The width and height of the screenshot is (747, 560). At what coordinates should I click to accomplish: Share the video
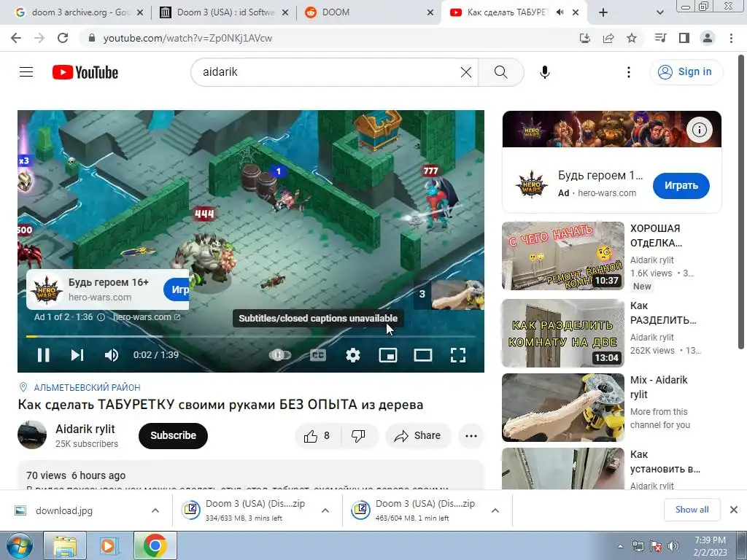(418, 435)
